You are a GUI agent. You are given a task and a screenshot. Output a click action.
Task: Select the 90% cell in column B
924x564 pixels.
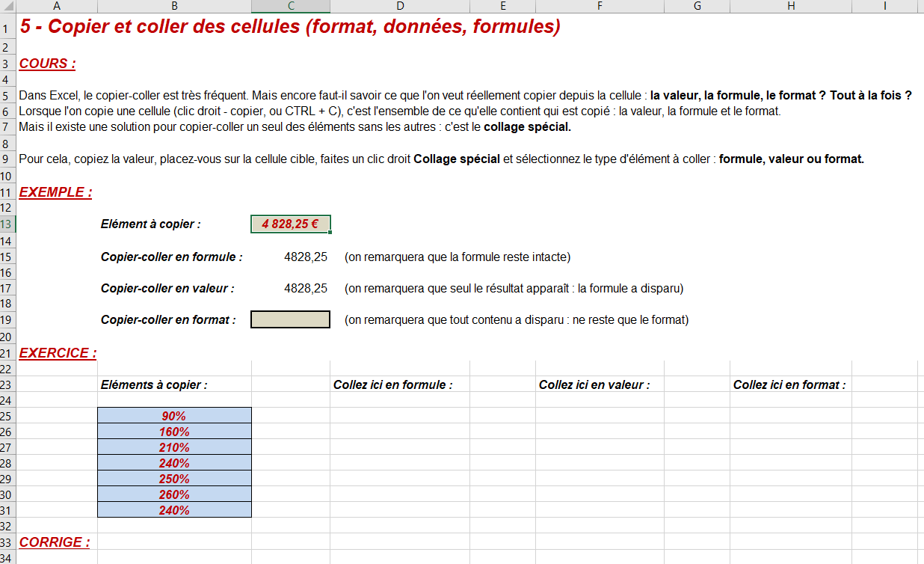174,416
